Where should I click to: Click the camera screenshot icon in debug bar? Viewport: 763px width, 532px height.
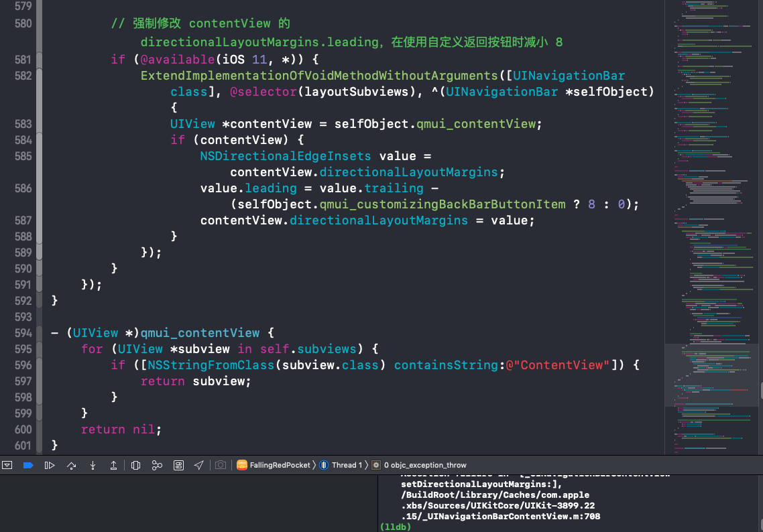point(221,466)
